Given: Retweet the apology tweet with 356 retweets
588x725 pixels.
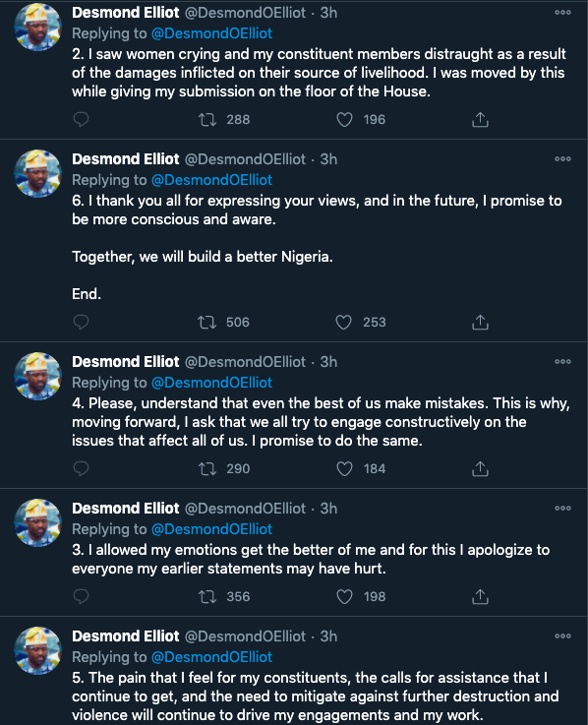Looking at the screenshot, I should click(207, 597).
